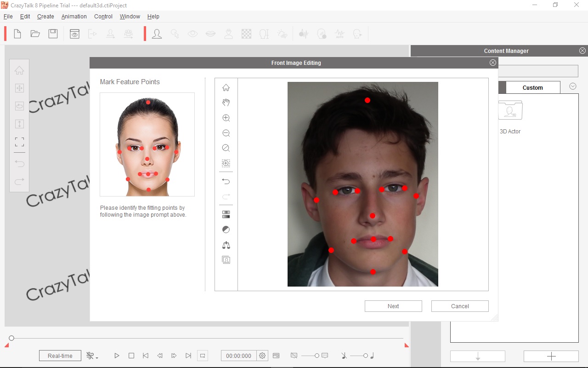Screen dimensions: 588x368
Task: Toggle the Real-time render mode button
Action: pyautogui.click(x=60, y=356)
